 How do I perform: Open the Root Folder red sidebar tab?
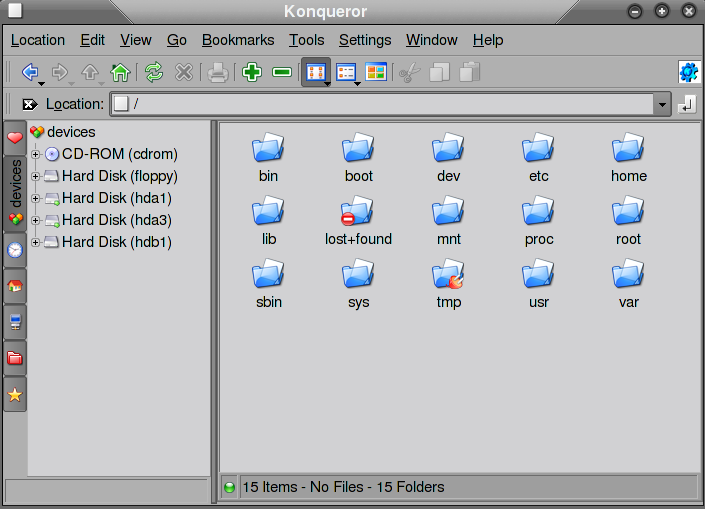[15, 358]
